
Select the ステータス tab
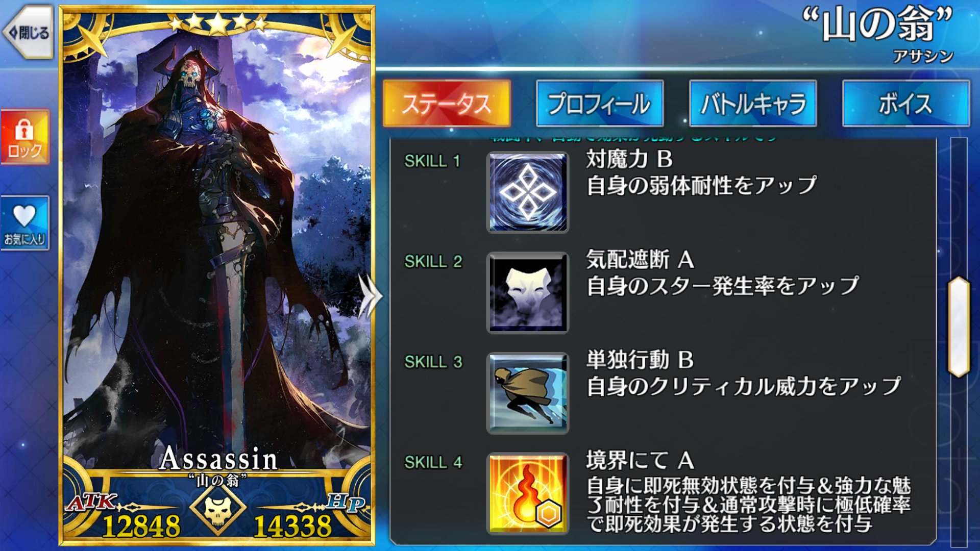[447, 104]
